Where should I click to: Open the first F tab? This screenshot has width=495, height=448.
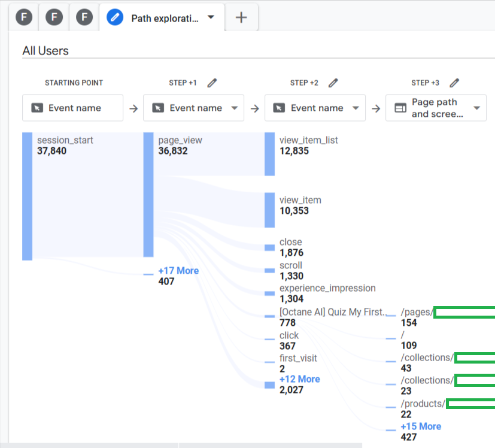tap(24, 17)
